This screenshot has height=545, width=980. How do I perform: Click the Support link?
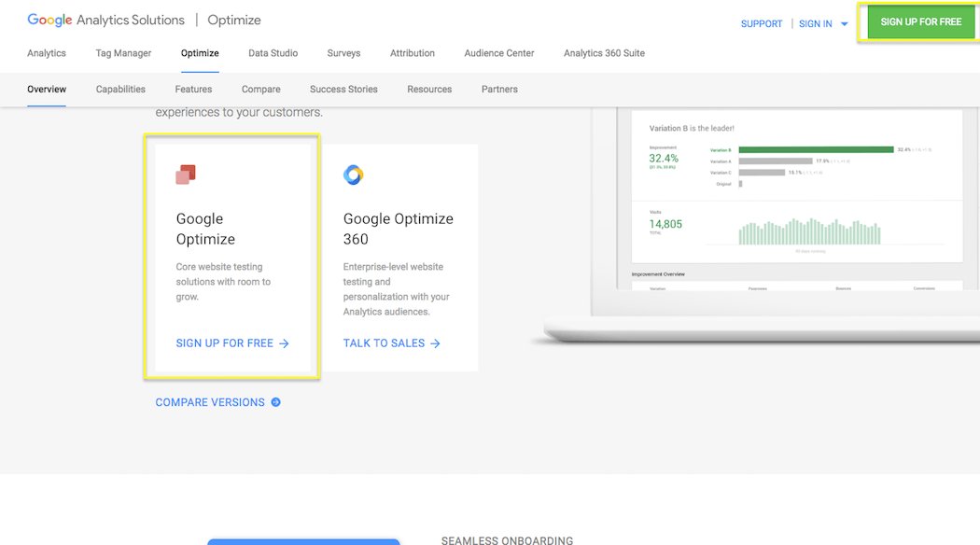[x=762, y=23]
